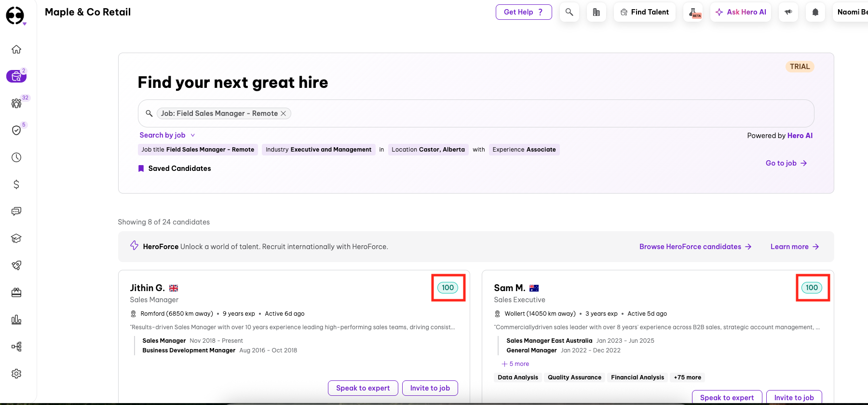Open the announcements megaphone icon
The width and height of the screenshot is (868, 405).
[x=788, y=12]
